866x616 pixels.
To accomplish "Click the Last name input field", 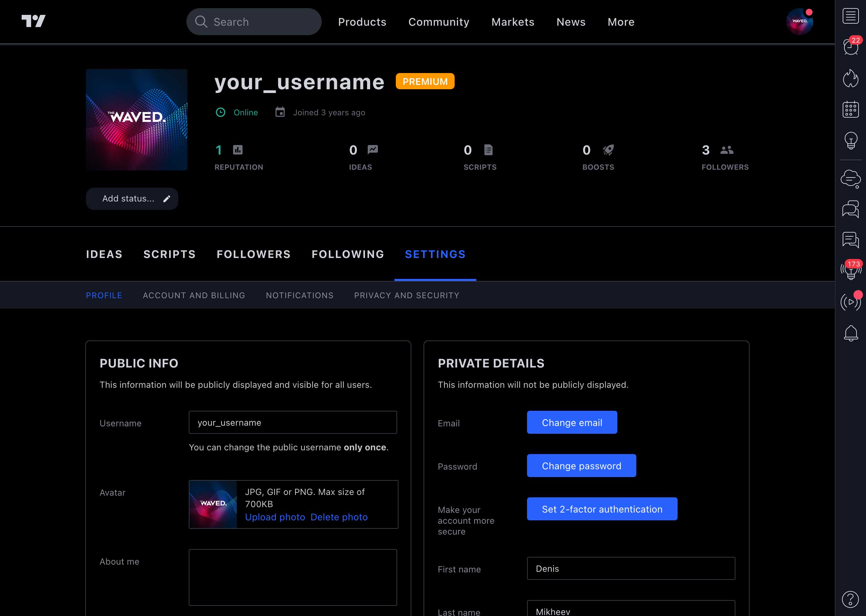I will tap(631, 609).
